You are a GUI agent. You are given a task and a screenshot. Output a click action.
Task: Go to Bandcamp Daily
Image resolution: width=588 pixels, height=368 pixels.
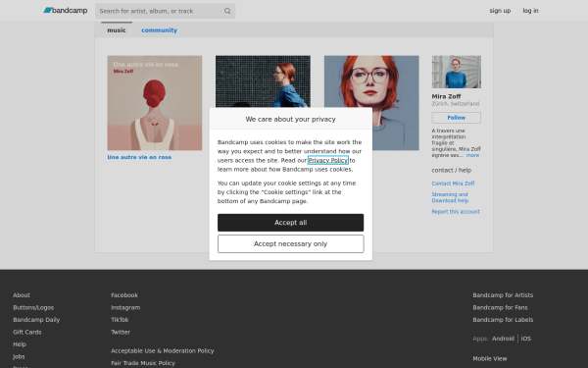(36, 320)
